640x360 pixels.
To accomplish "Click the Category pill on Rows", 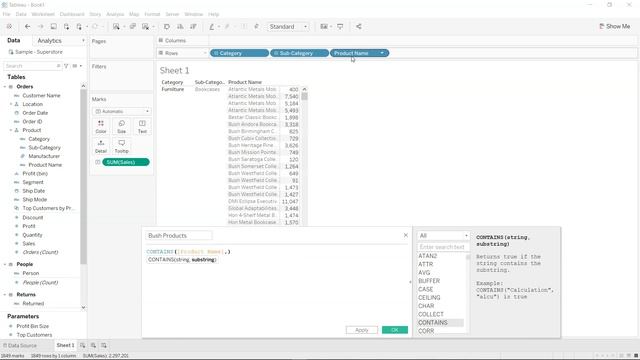I will click(x=239, y=53).
